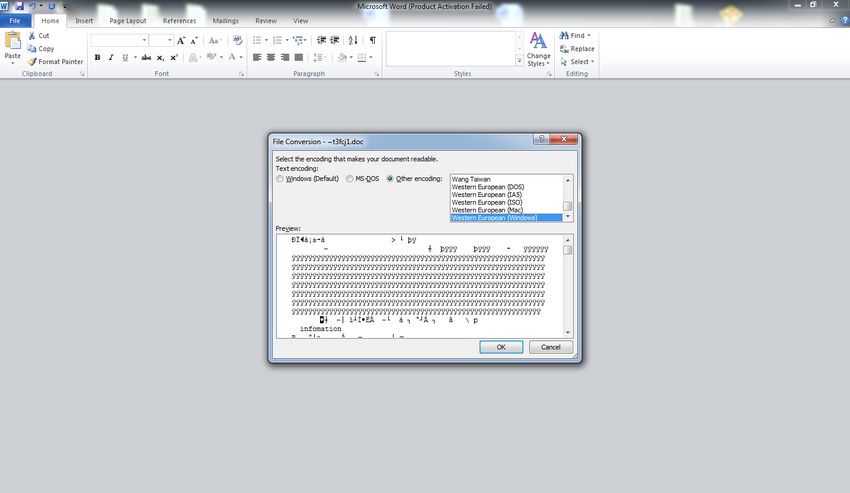The height and width of the screenshot is (493, 850).
Task: Open the Font dialog launcher
Action: (x=242, y=74)
